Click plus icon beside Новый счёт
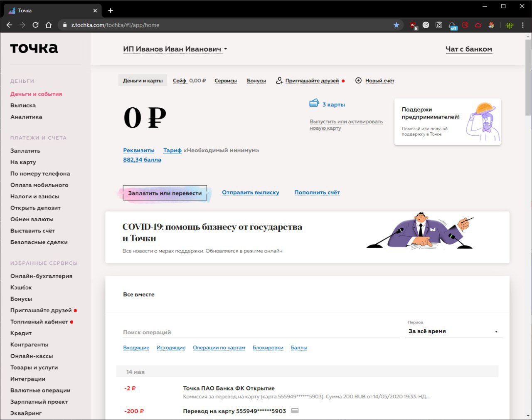The image size is (532, 420). click(358, 81)
